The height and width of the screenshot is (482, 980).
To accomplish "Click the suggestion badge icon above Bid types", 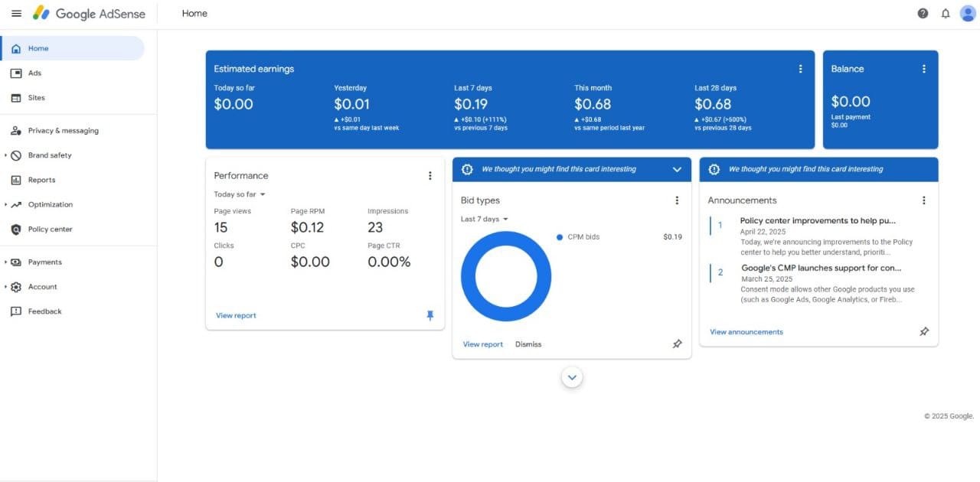I will 467,169.
